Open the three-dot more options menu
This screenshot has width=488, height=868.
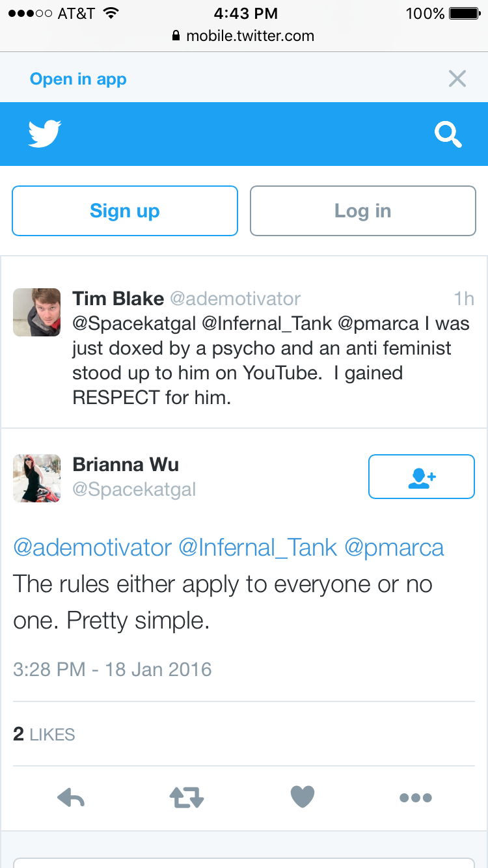click(x=416, y=798)
